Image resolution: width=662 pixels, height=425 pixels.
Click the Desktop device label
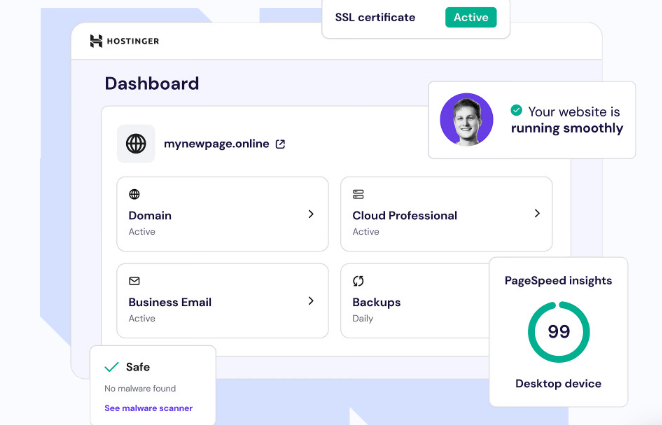click(x=558, y=384)
